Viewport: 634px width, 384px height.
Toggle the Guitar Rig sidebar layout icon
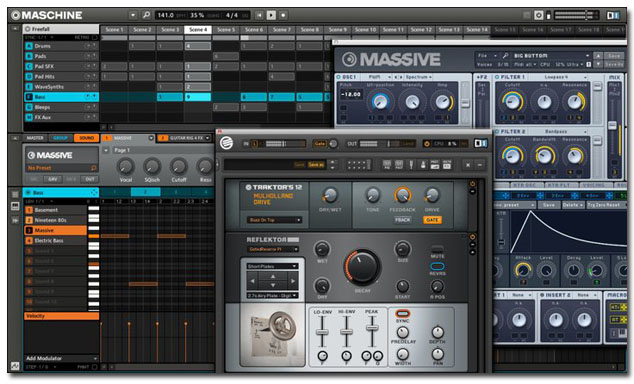pos(480,143)
